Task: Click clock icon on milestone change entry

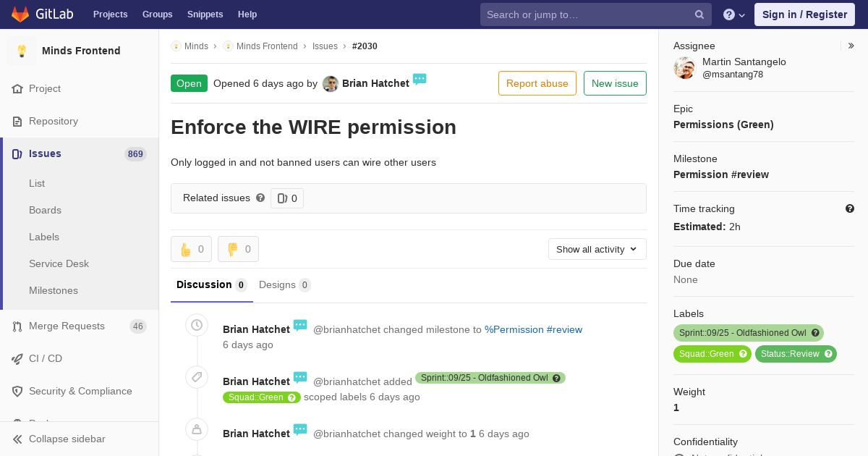Action: (197, 326)
